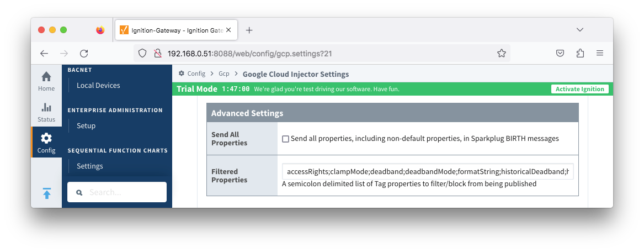The image size is (644, 252).
Task: Open the Firefox extensions icon
Action: (580, 54)
